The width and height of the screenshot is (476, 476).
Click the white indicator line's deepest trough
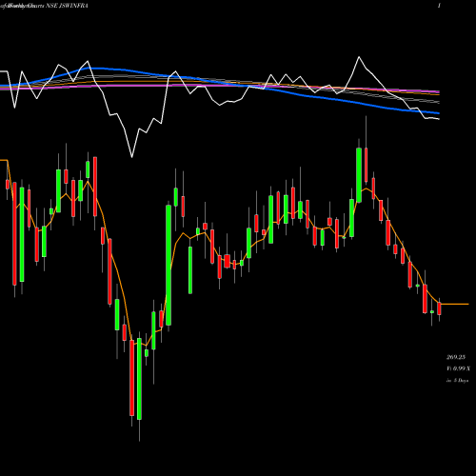(x=131, y=157)
